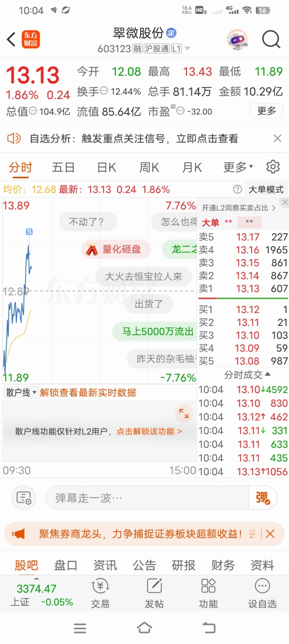
Task: Click 点击解锁该功能 link
Action: pyautogui.click(x=149, y=431)
